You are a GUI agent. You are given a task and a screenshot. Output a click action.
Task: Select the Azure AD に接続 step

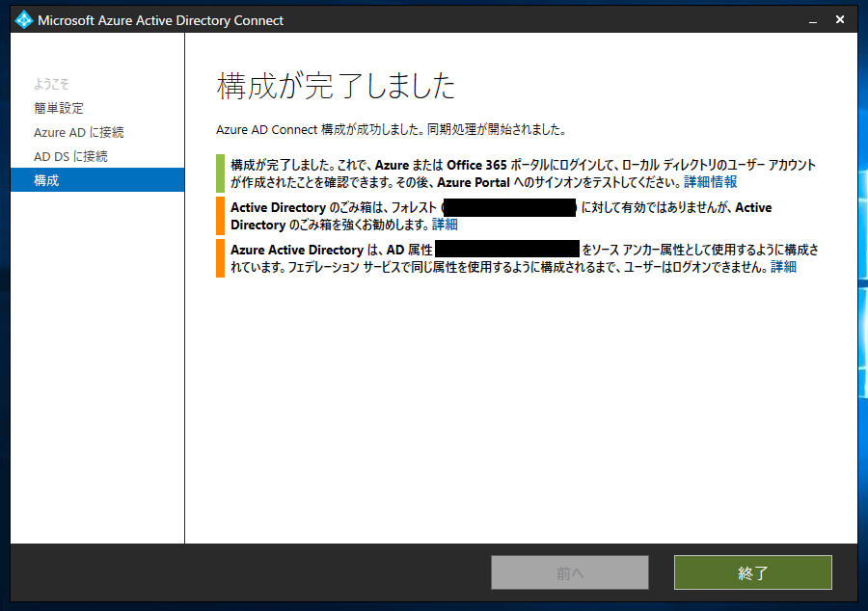click(x=79, y=132)
